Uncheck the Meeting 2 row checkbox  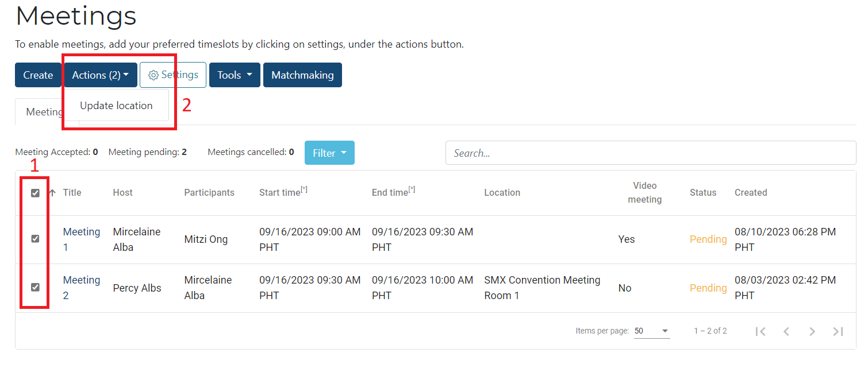pos(35,288)
